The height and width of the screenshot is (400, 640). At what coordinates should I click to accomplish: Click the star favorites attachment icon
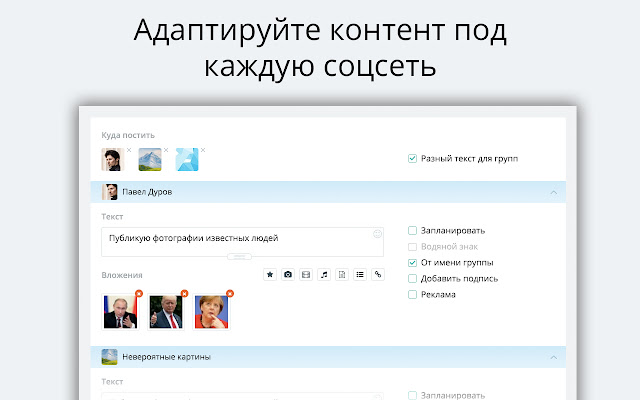click(x=270, y=274)
